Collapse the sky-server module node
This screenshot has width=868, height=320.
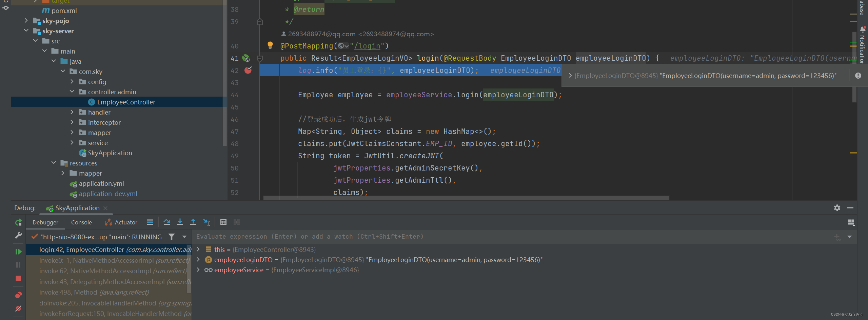[26, 31]
